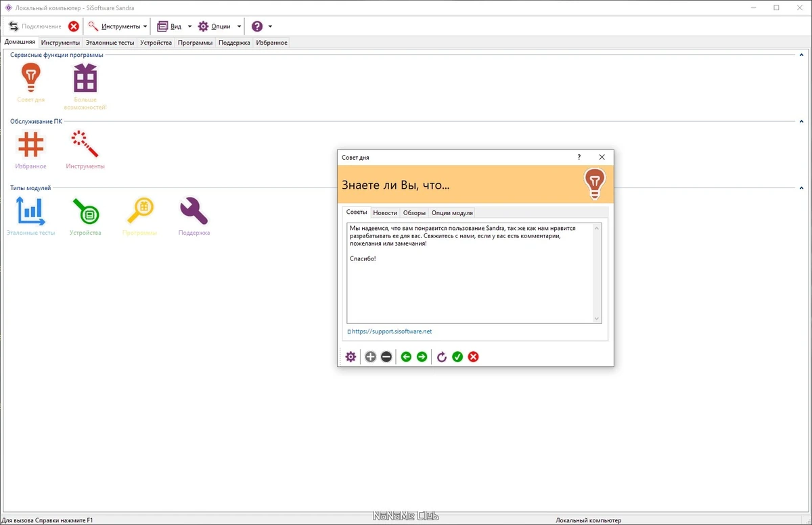Open the Совет дня lightbulb icon
The image size is (812, 525).
click(30, 78)
